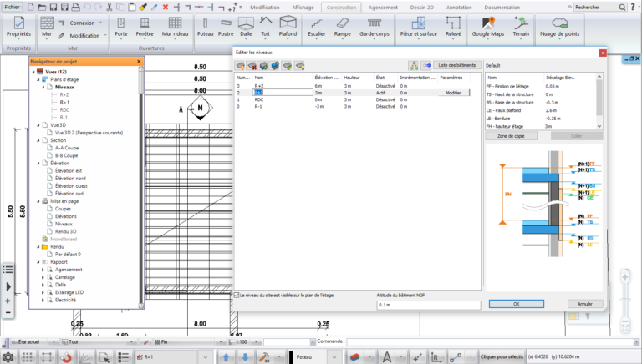Screen dimensions: 642x364
Task: Click the delete level icon with red X
Action: (252, 65)
